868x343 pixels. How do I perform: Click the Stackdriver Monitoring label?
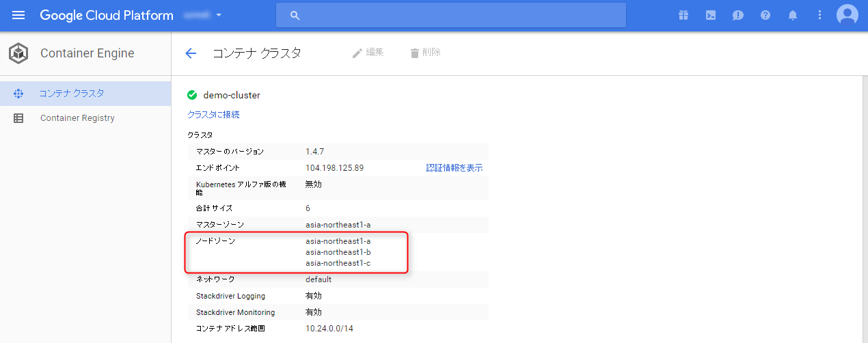point(235,312)
